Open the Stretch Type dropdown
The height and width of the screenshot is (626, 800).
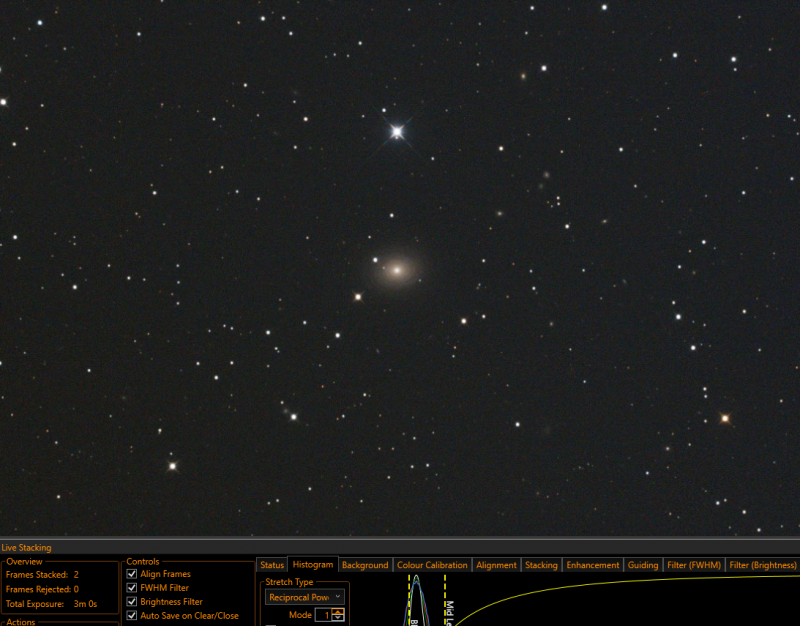click(305, 597)
